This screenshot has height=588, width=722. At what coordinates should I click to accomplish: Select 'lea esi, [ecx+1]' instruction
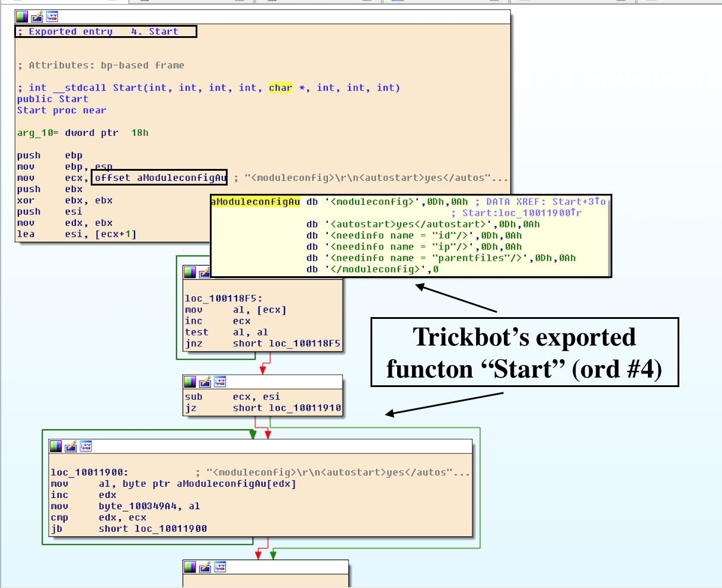click(76, 234)
